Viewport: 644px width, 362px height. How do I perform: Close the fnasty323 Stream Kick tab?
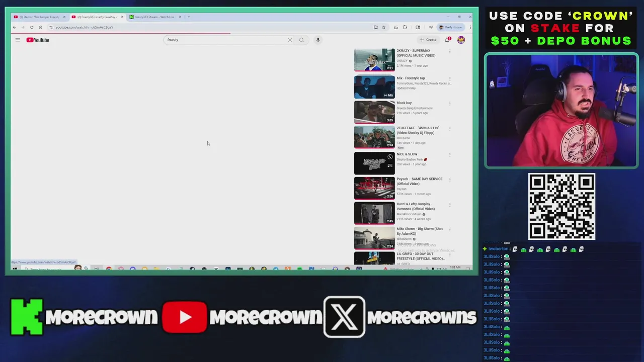point(180,17)
